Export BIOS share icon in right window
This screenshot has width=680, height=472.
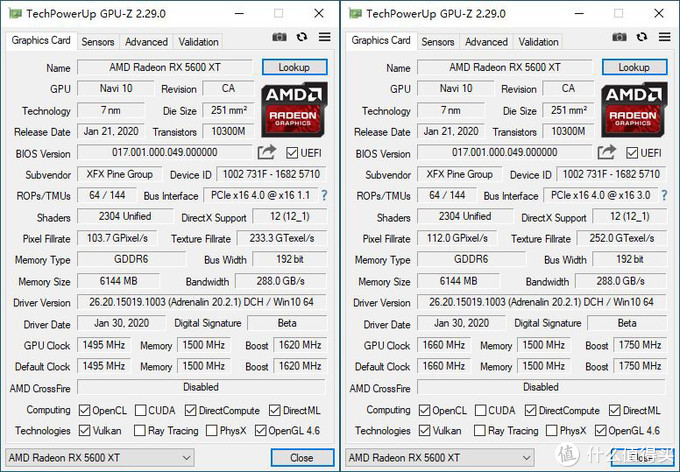pyautogui.click(x=607, y=152)
